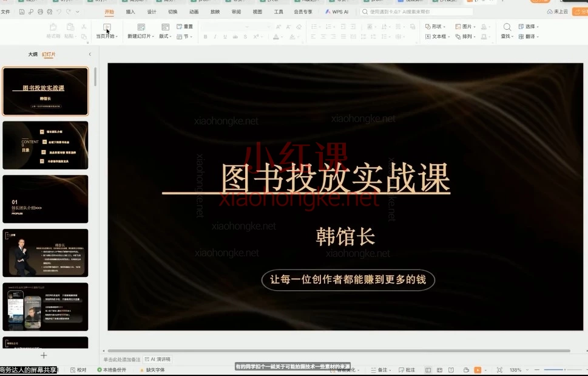Viewport: 588px width, 376px height.
Task: Click the Redo arrow icon
Action: coord(68,12)
